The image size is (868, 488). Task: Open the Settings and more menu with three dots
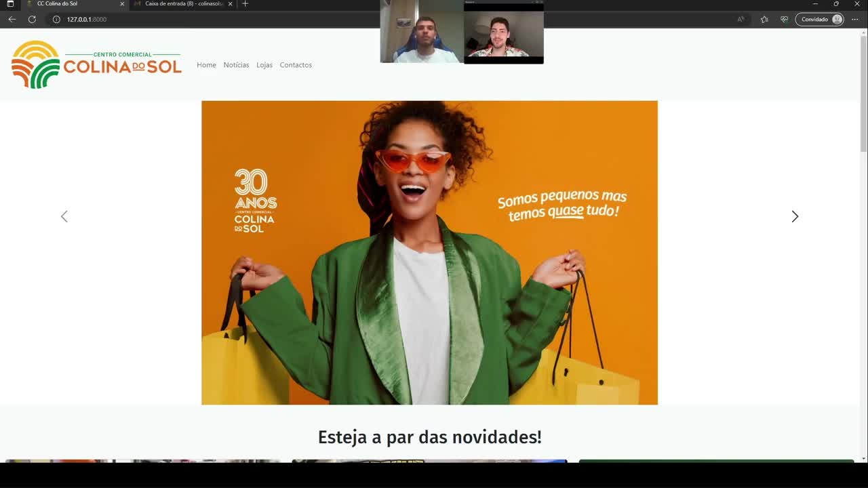coord(854,20)
